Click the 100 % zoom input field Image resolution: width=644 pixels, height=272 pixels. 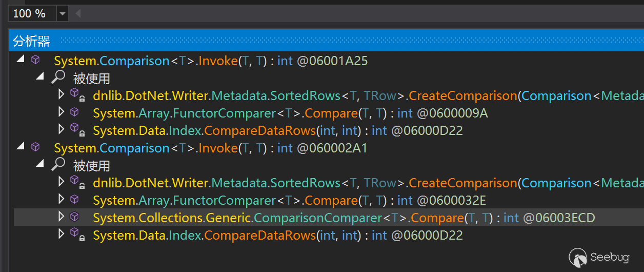point(32,14)
